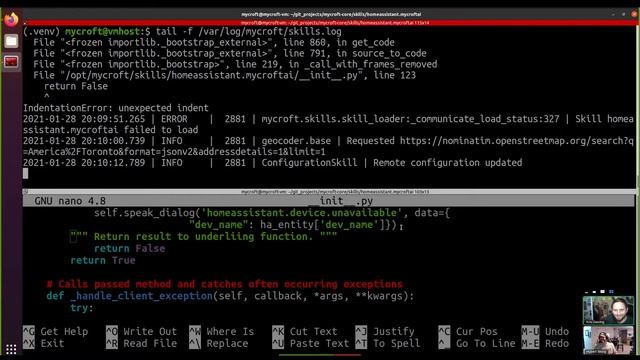Click the line 860 get_code traceback entry
The width and height of the screenshot is (640, 360).
[214, 42]
